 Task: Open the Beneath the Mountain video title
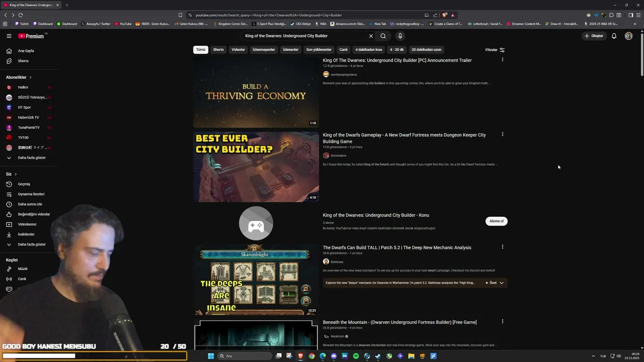tap(400, 322)
